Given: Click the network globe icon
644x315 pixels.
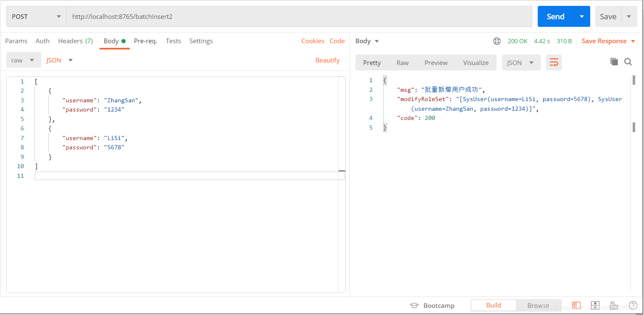Looking at the screenshot, I should (497, 41).
